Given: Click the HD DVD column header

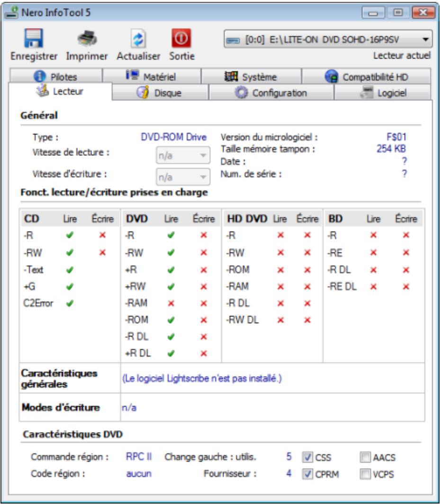Looking at the screenshot, I should [247, 219].
